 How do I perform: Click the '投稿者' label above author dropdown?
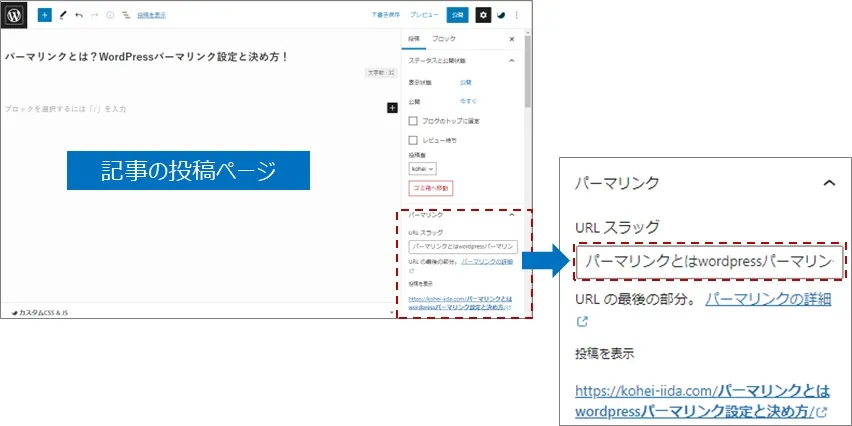click(x=417, y=156)
